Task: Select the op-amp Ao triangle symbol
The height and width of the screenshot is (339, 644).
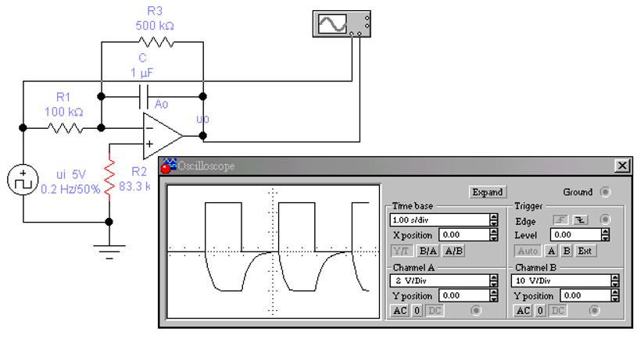Action: [162, 134]
